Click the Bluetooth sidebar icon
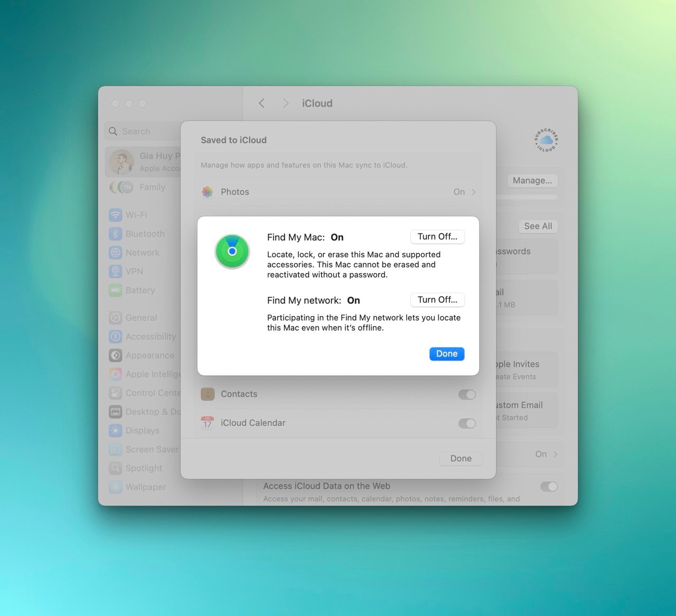This screenshot has height=616, width=676. pos(115,234)
